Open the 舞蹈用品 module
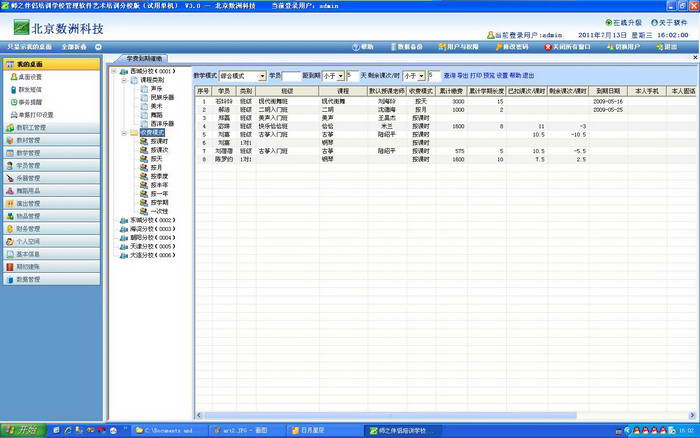The width and height of the screenshot is (700, 438). (x=52, y=191)
